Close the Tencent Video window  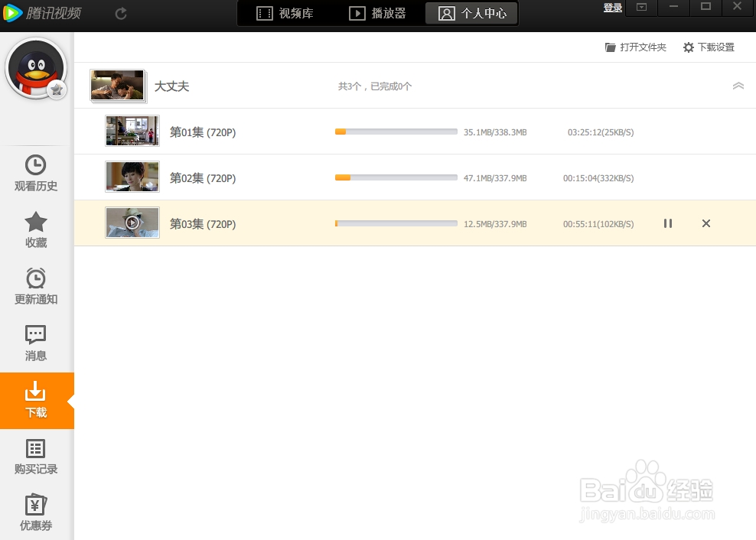[737, 7]
